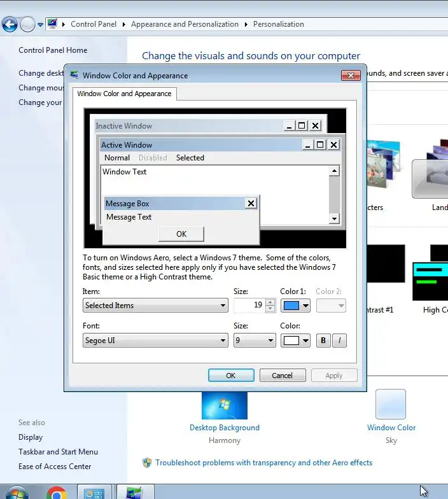Image resolution: width=448 pixels, height=499 pixels.
Task: Click Active Window minimize icon in preview
Action: click(307, 145)
